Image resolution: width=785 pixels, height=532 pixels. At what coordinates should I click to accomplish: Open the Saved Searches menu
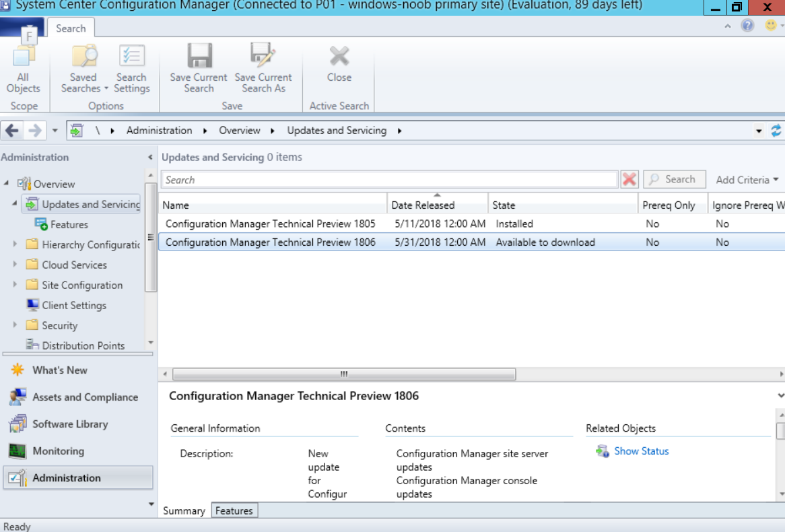coord(84,69)
